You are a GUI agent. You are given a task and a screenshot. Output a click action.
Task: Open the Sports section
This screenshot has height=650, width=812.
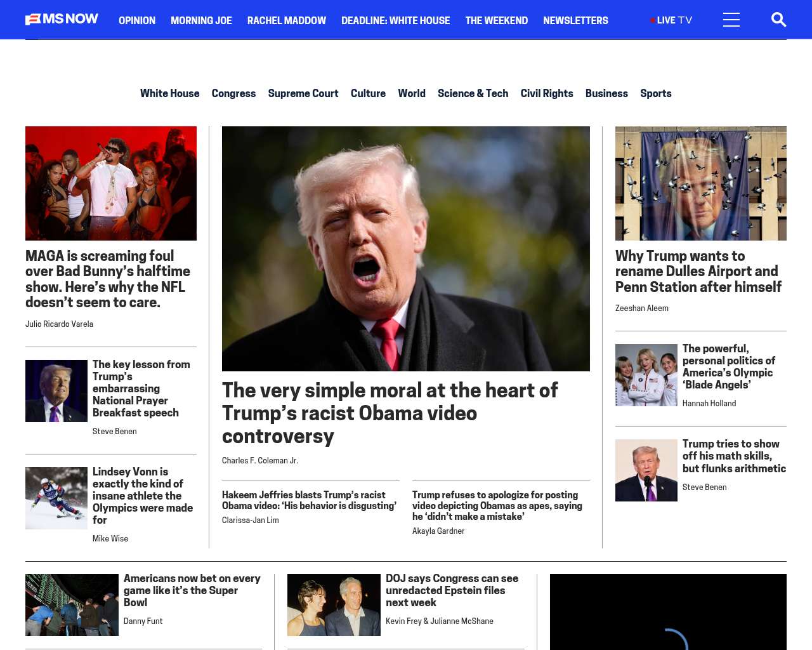[656, 93]
